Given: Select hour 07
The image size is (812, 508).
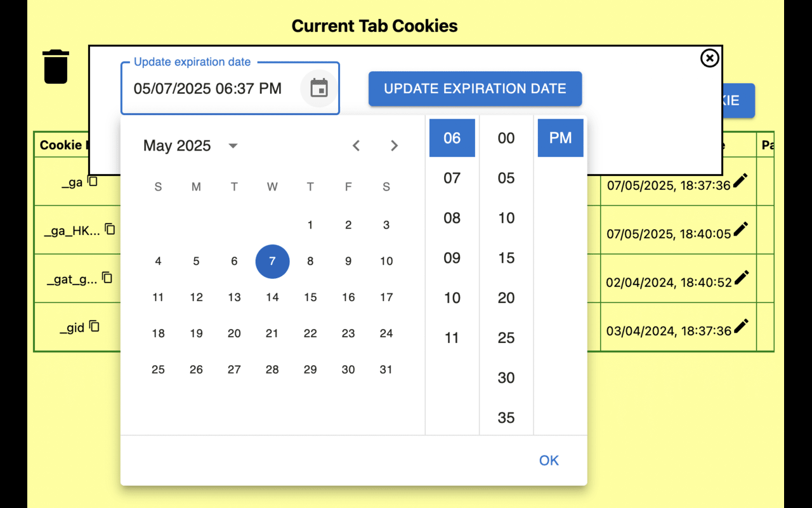Looking at the screenshot, I should tap(452, 178).
